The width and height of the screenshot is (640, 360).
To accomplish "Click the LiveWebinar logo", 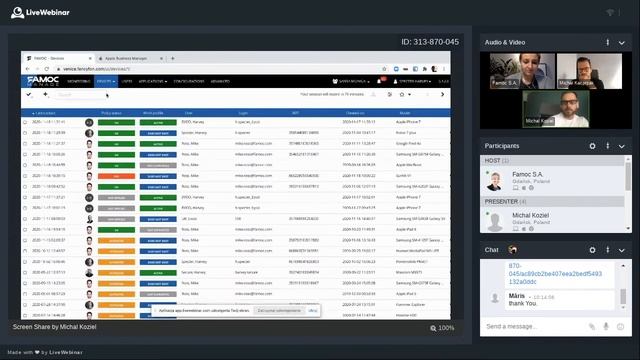I will (x=40, y=13).
